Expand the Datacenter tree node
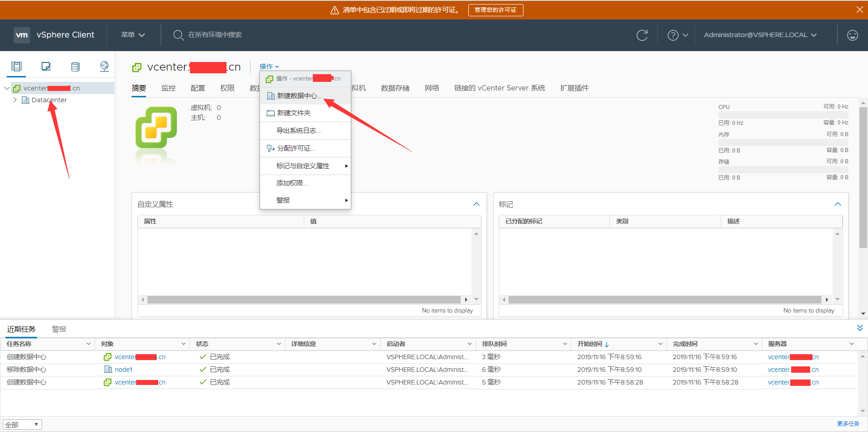This screenshot has width=868, height=432. coord(15,100)
